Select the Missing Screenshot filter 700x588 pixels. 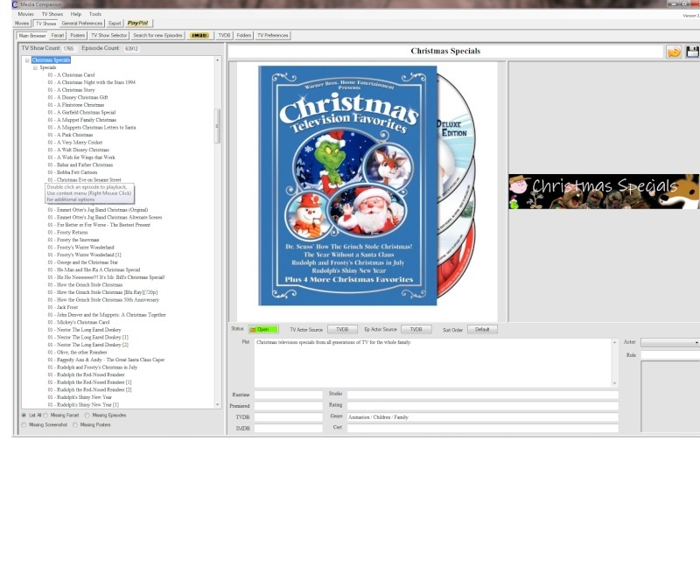24,425
